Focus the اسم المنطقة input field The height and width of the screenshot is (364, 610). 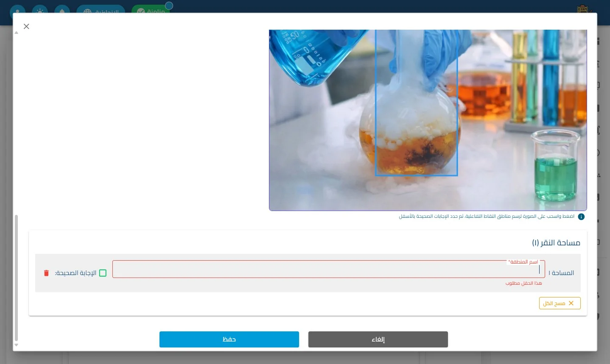coord(328,269)
